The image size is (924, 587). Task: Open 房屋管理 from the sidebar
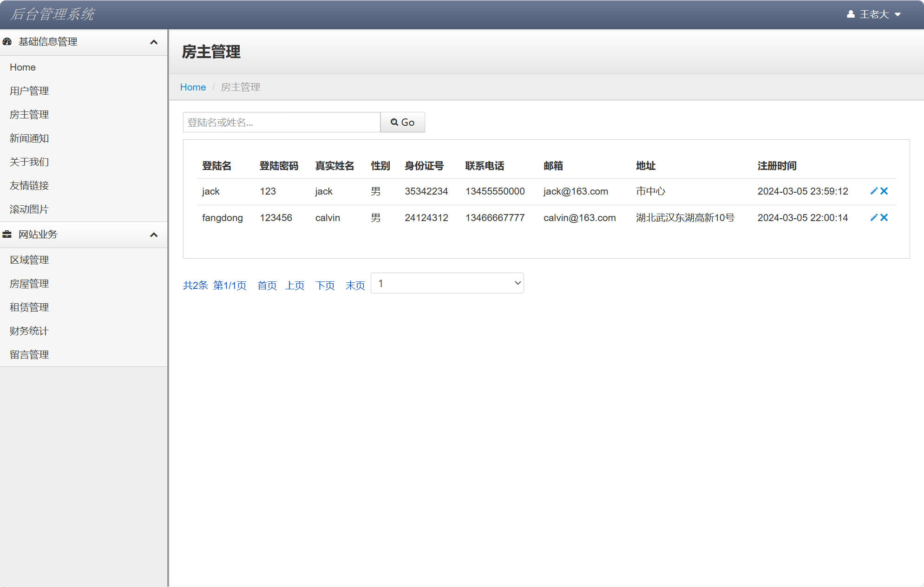(x=29, y=284)
